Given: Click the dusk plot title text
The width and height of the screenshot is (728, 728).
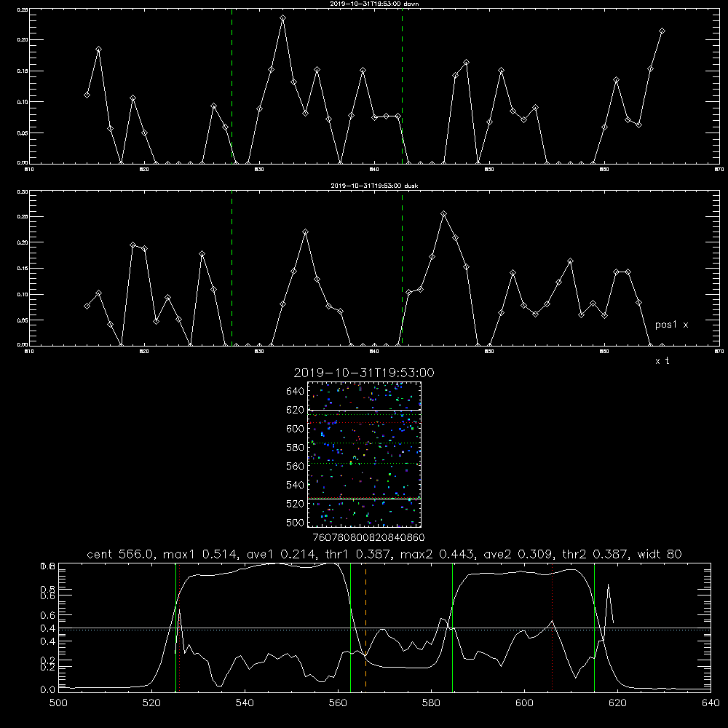Looking at the screenshot, I should [374, 186].
